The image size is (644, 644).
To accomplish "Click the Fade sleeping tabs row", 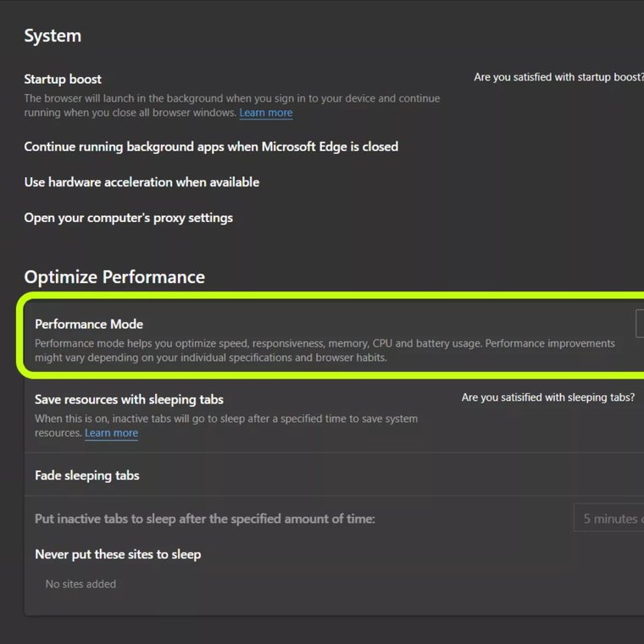I will click(334, 475).
